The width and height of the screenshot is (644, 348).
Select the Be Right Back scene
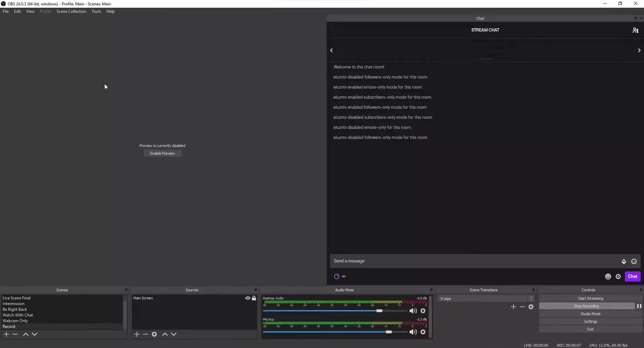[62, 309]
